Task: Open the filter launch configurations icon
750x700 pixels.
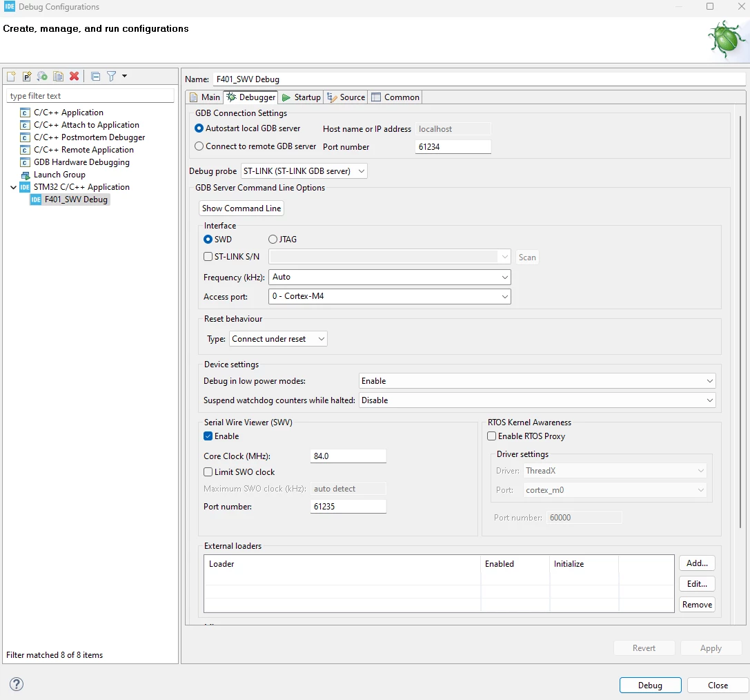Action: click(x=112, y=76)
